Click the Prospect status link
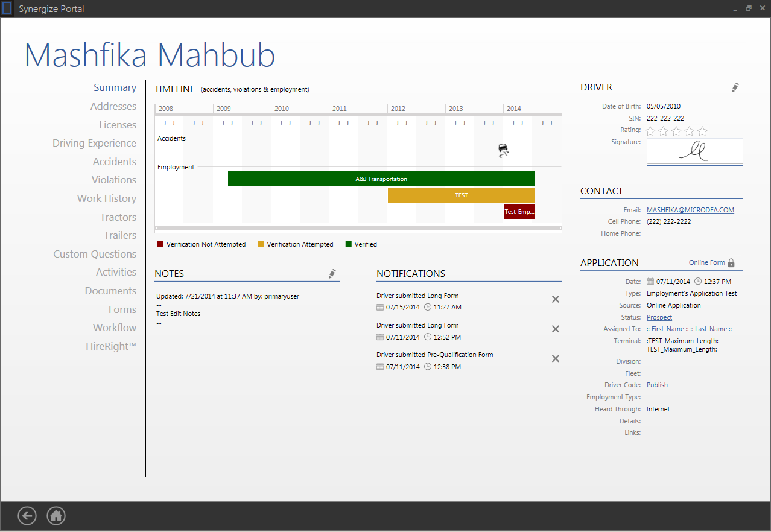 pos(659,317)
